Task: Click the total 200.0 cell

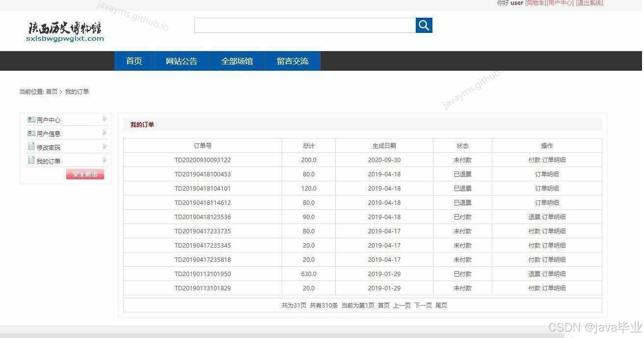Action: [x=309, y=160]
